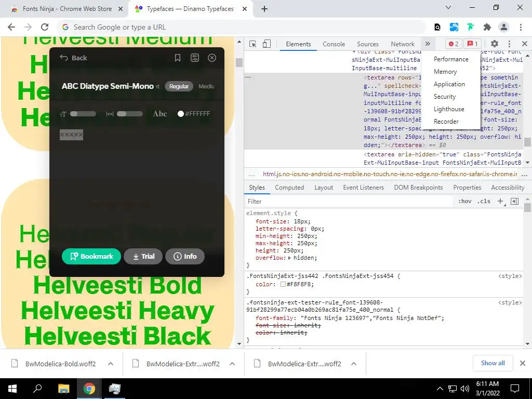Click Show all downloads button
The image size is (532, 399).
click(x=493, y=363)
